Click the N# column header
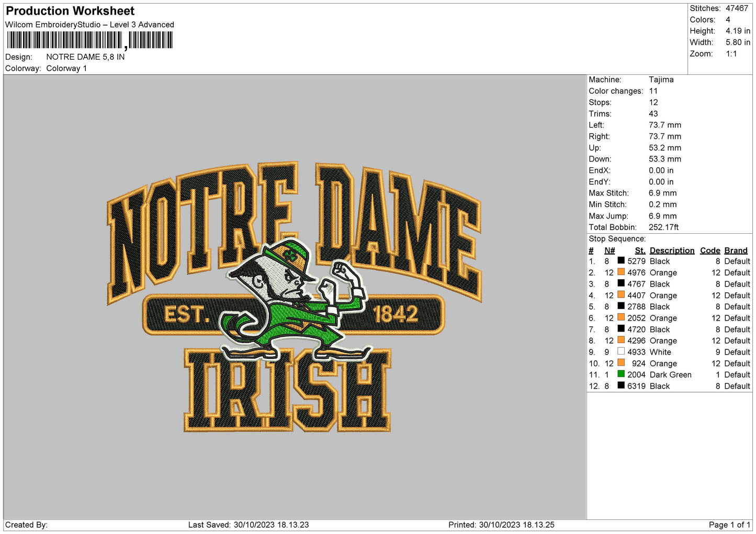 610,251
